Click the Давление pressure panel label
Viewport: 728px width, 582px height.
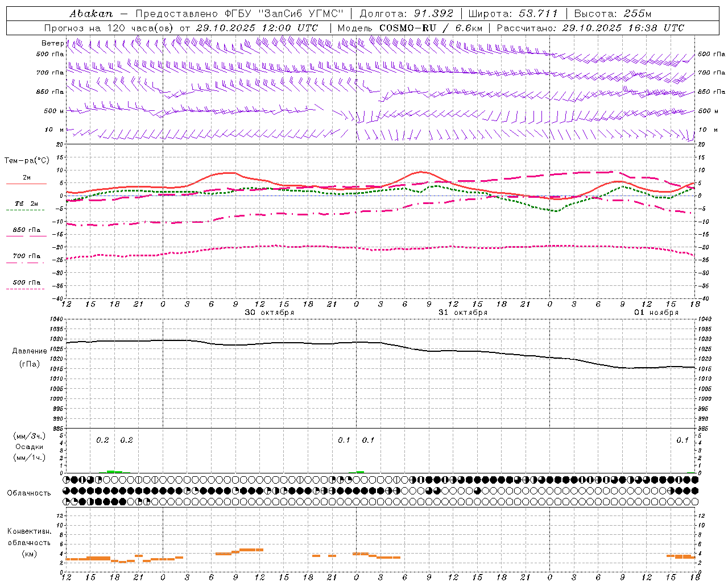coord(30,351)
